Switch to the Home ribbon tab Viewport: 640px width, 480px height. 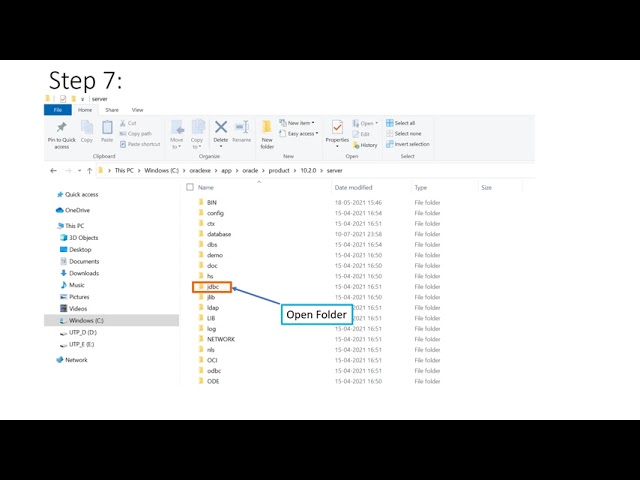coord(85,110)
